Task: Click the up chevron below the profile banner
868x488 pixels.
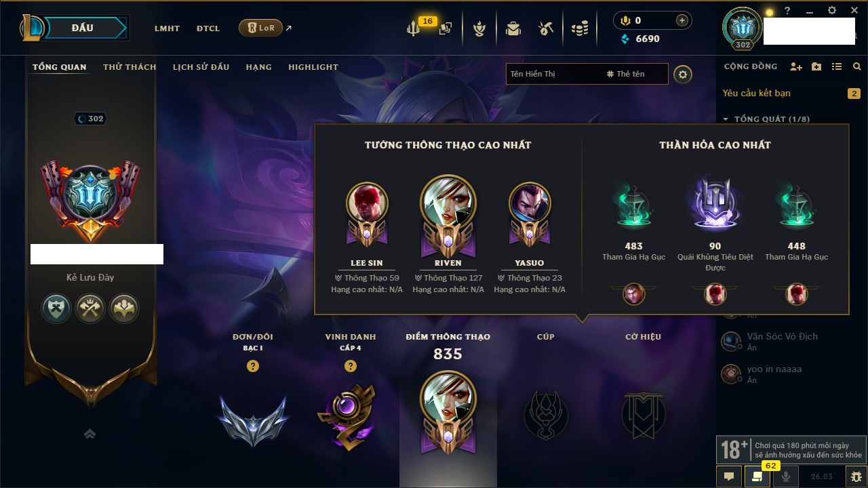Action: pos(90,434)
